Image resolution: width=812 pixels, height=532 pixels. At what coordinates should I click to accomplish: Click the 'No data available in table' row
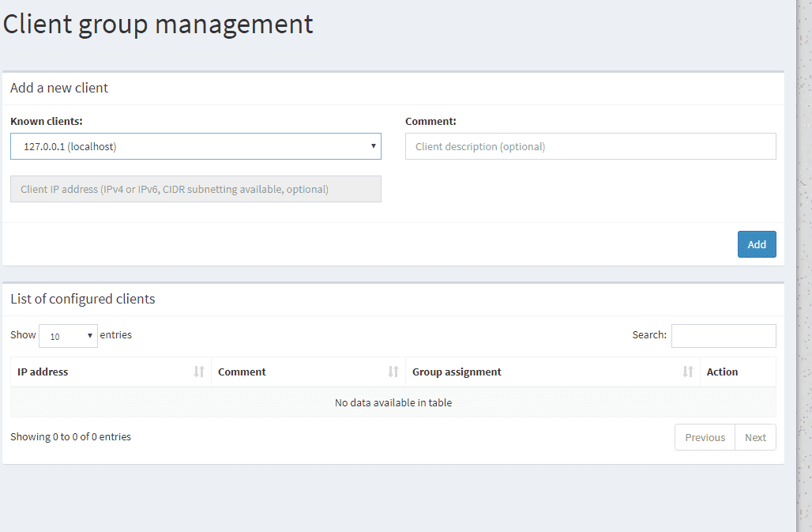coord(393,402)
